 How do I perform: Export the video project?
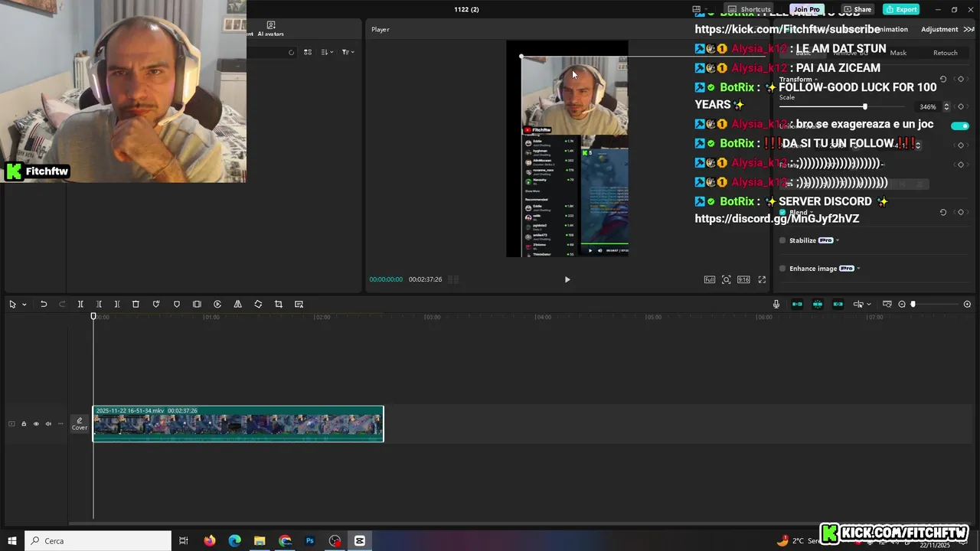coord(901,9)
